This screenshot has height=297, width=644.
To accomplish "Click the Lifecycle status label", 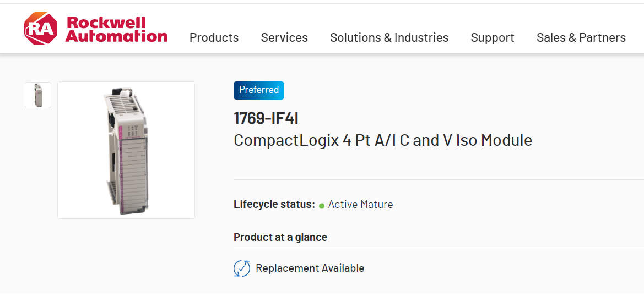I will [274, 205].
